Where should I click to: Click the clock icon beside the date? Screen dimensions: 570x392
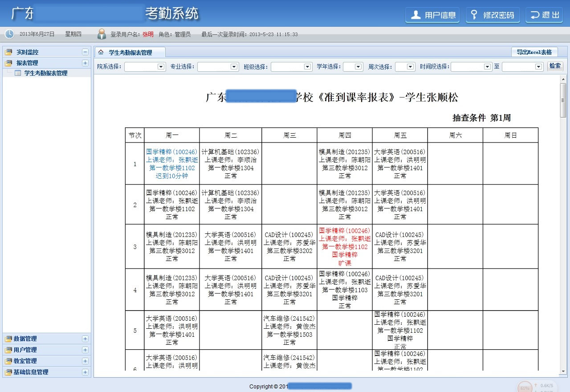pyautogui.click(x=9, y=34)
